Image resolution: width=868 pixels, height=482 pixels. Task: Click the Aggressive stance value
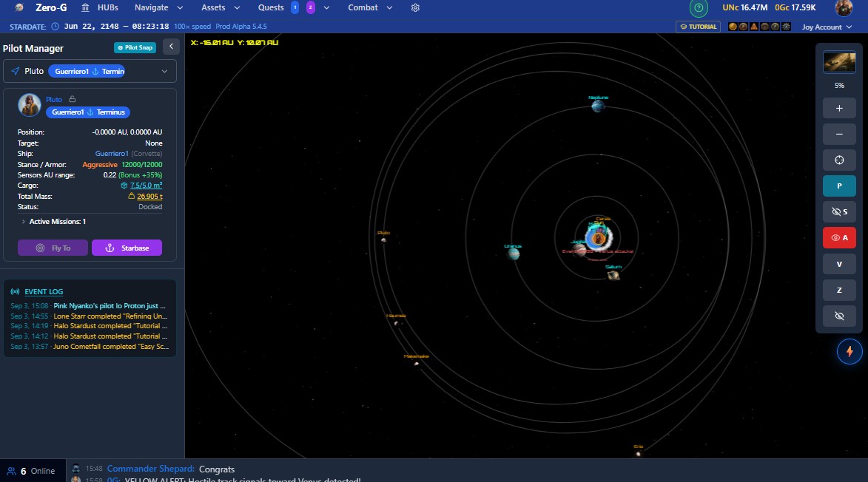click(100, 165)
